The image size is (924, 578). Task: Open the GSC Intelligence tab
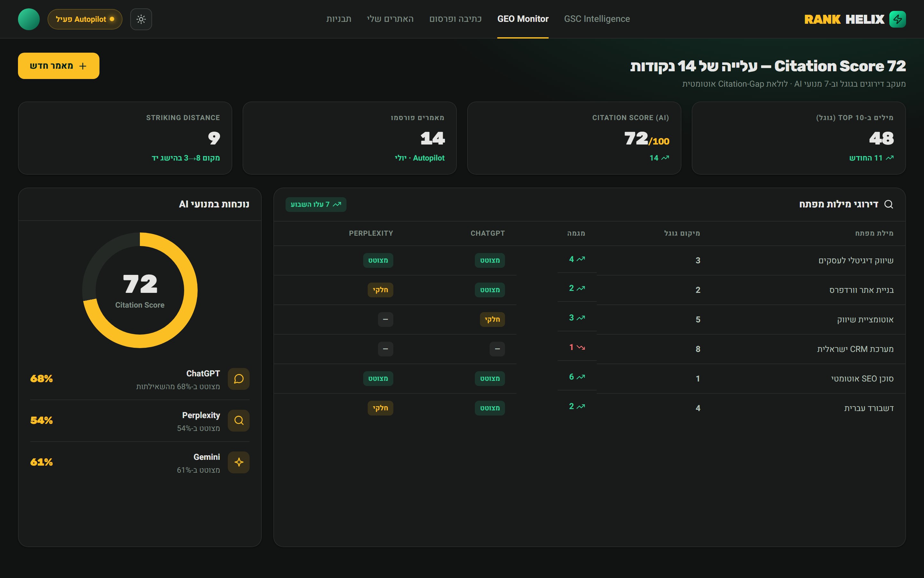pyautogui.click(x=597, y=19)
